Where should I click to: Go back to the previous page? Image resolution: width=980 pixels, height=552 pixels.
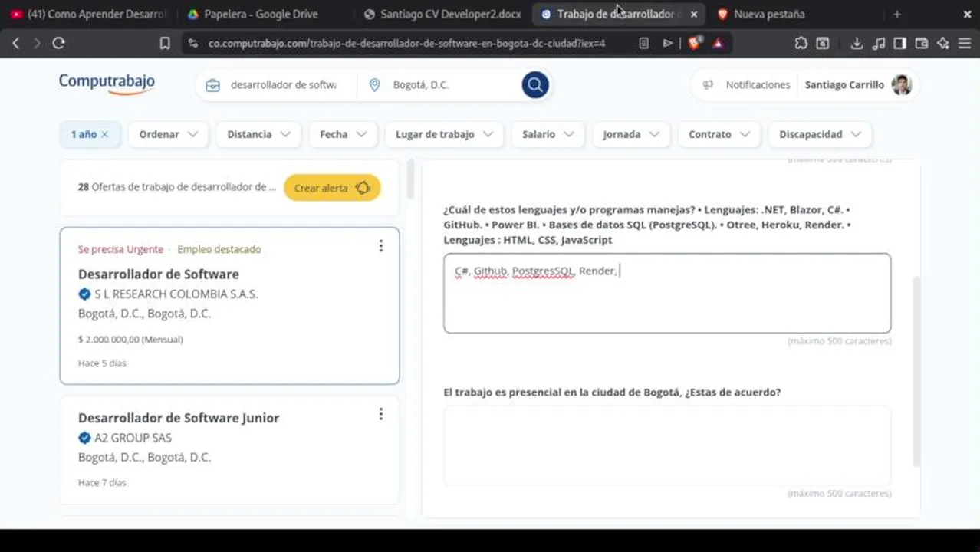[x=15, y=44]
